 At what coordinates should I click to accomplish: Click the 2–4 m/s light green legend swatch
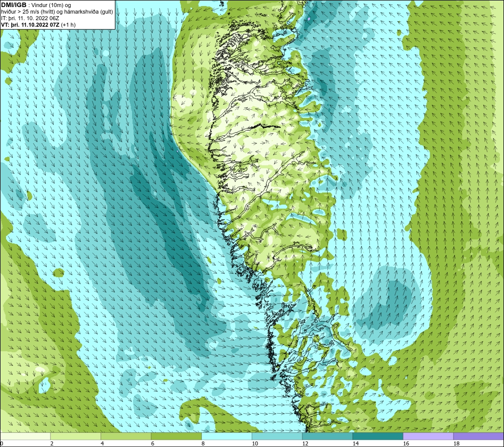click(x=76, y=436)
